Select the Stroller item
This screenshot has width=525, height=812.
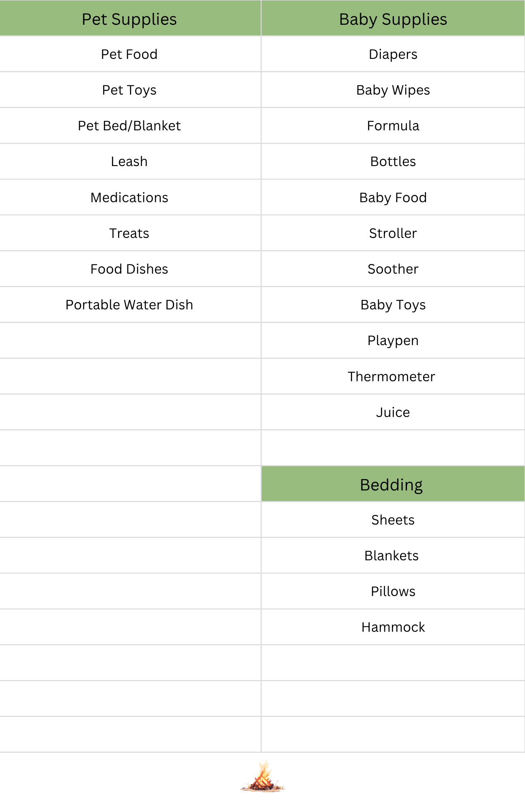pos(393,233)
